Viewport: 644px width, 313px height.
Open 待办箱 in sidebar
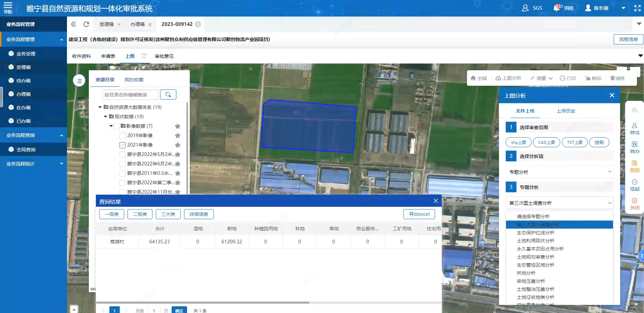pyautogui.click(x=24, y=81)
